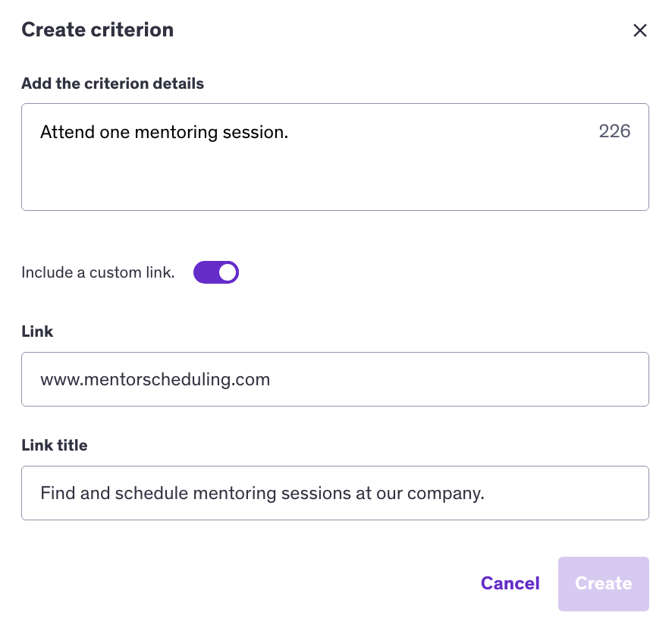The image size is (672, 625).
Task: Close the Create criterion dialog
Action: pyautogui.click(x=640, y=30)
